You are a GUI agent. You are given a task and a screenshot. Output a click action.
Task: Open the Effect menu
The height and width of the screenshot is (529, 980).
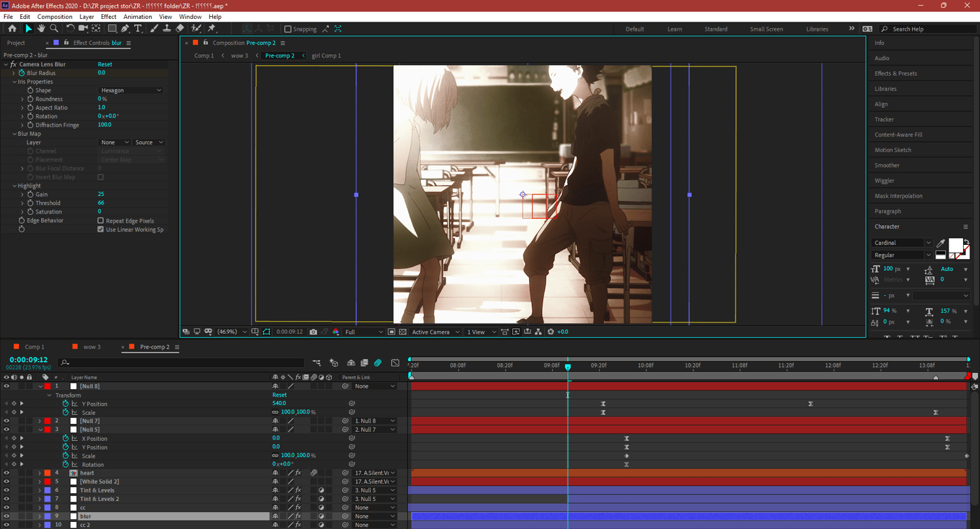108,16
